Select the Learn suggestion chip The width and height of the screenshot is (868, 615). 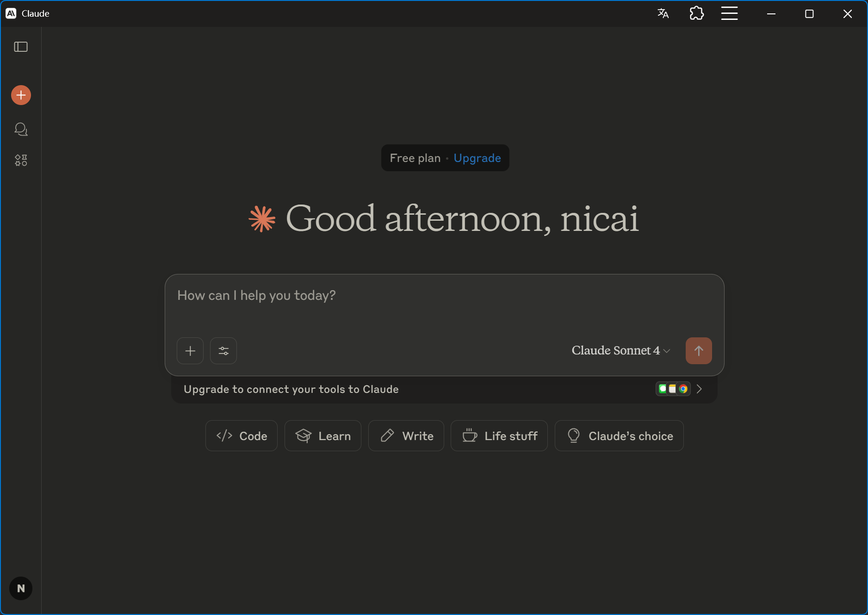pyautogui.click(x=323, y=436)
